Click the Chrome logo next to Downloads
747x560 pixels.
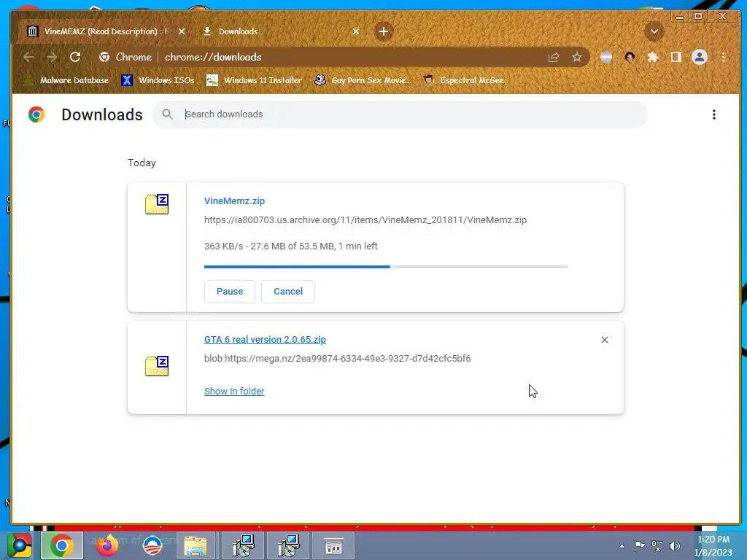click(x=36, y=114)
